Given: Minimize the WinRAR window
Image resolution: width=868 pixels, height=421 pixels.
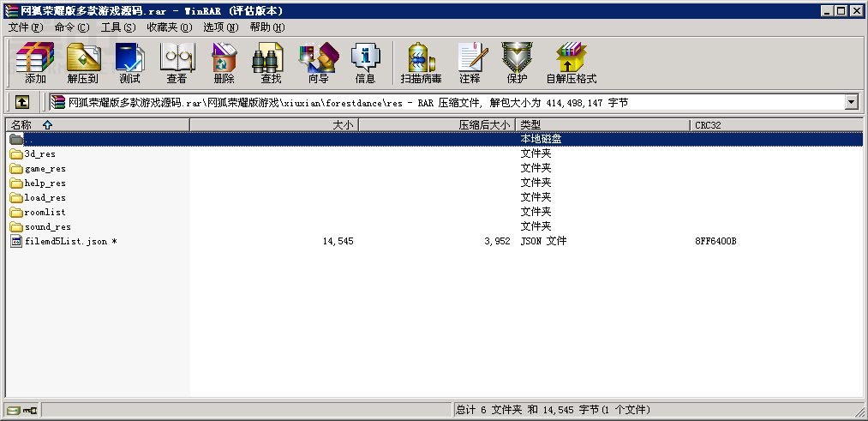Looking at the screenshot, I should tap(828, 10).
